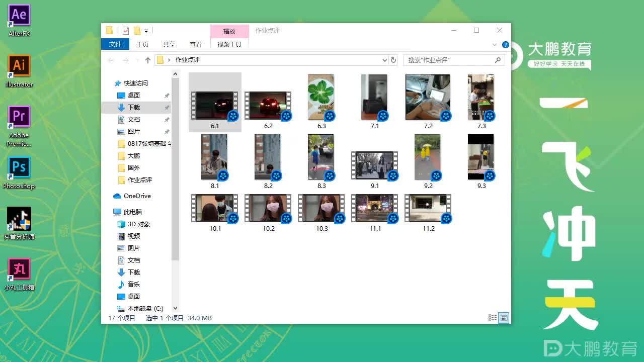Select video file 7.3
Image resolution: width=644 pixels, height=362 pixels.
[481, 102]
